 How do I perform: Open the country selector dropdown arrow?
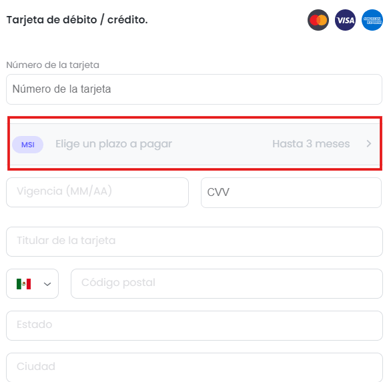47,284
